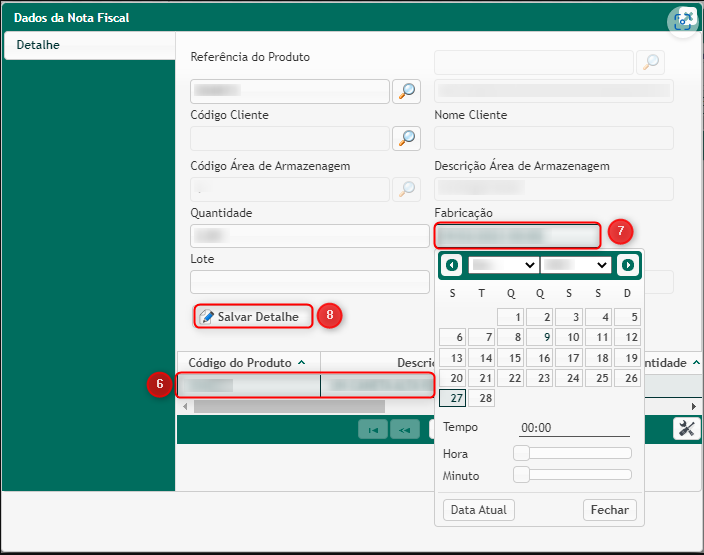Go to previous month in calendar
This screenshot has width=704, height=555.
[453, 265]
